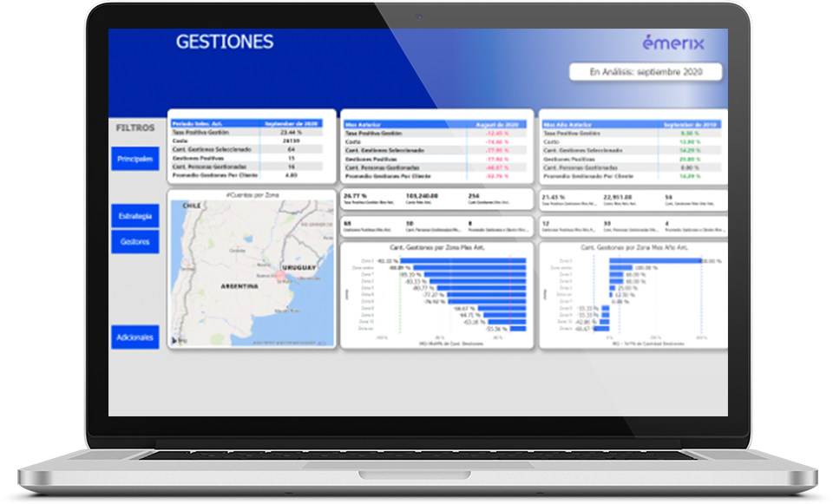Screen dimensions: 833x504
Task: Click the emerix logo
Action: point(673,43)
